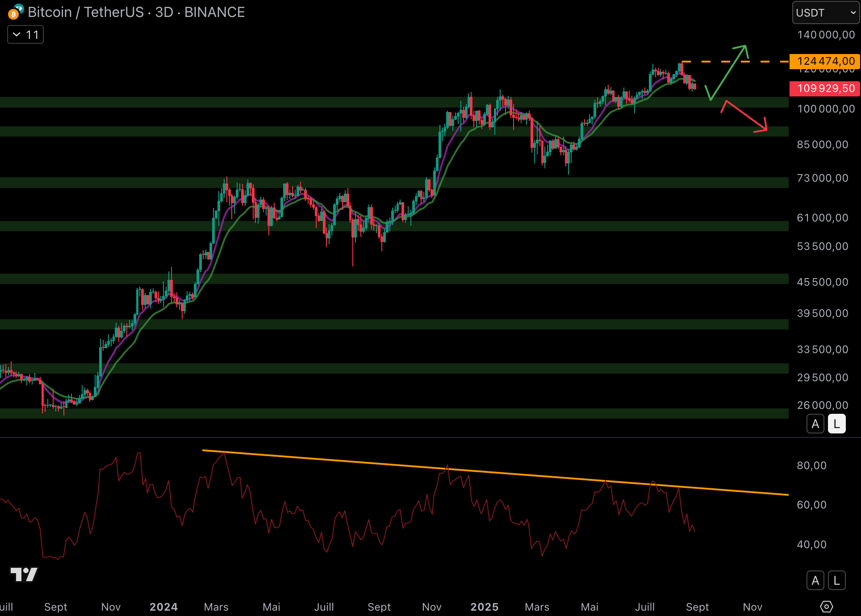Toggle log scale L on price pane
The height and width of the screenshot is (616, 861).
[836, 424]
